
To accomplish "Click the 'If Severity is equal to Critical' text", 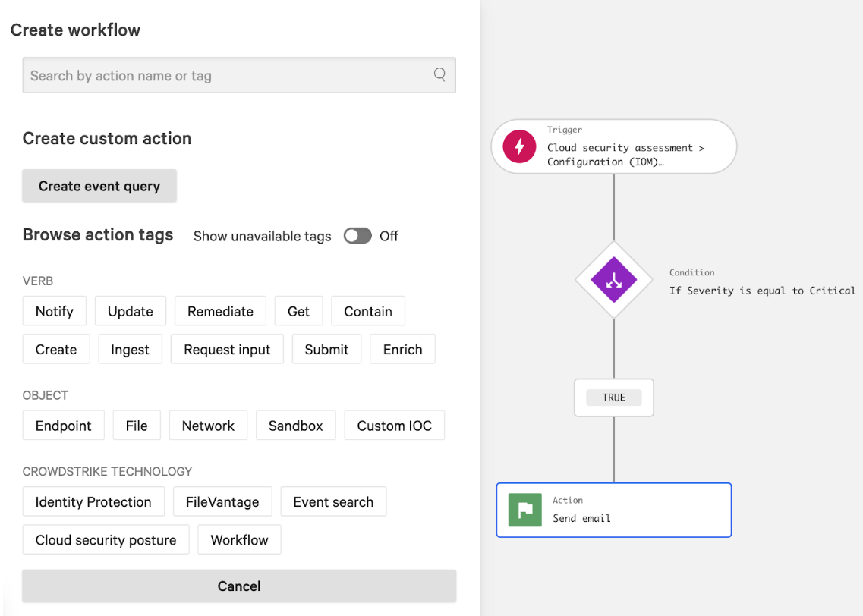I will coord(762,291).
